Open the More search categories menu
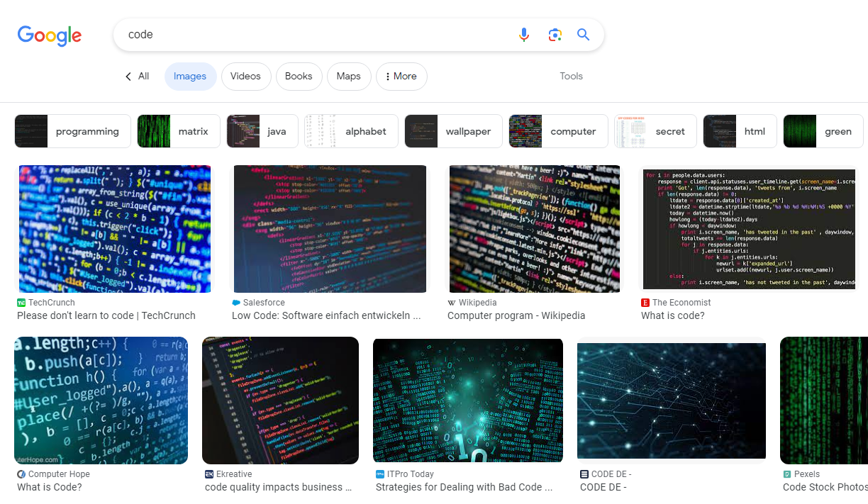Image resolution: width=868 pixels, height=504 pixels. coord(401,76)
